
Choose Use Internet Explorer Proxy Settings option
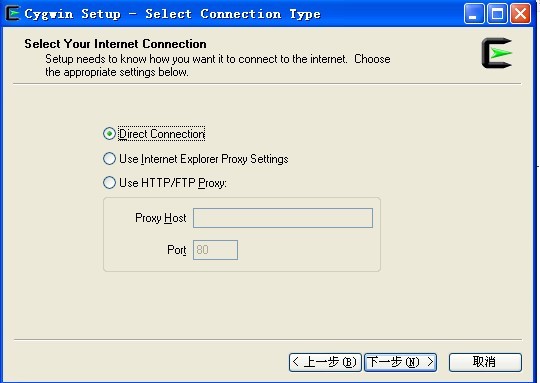coord(109,159)
